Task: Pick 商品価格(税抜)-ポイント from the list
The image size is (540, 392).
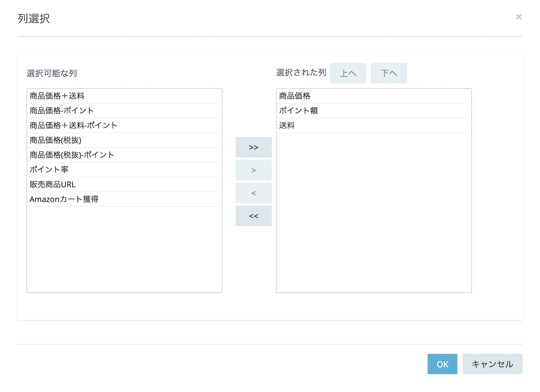Action: click(x=122, y=154)
